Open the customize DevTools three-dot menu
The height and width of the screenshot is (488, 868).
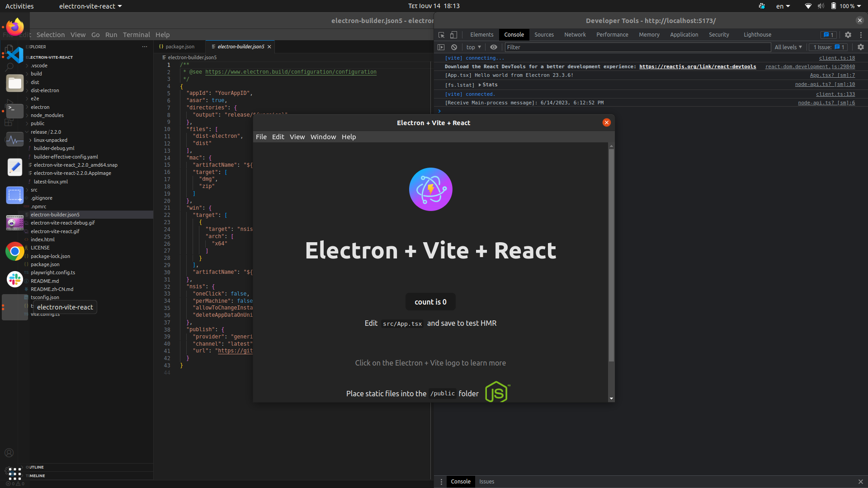point(861,35)
